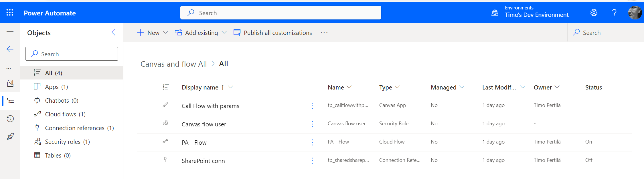644x179 pixels.
Task: Open the user profile picture
Action: point(634,13)
